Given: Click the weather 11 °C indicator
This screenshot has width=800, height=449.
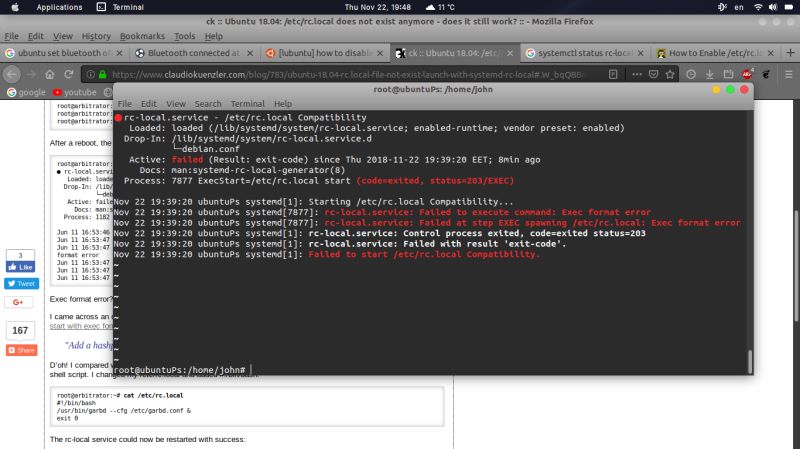Looking at the screenshot, I should pyautogui.click(x=440, y=7).
